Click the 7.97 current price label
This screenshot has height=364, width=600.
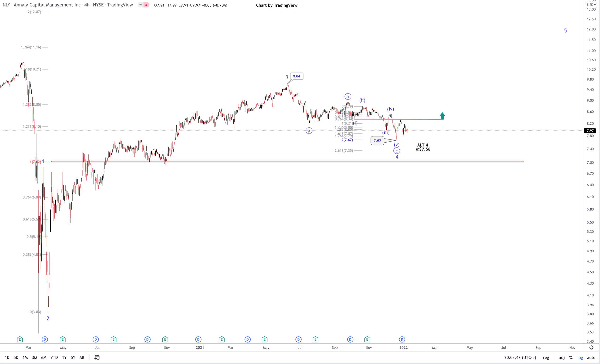pyautogui.click(x=590, y=131)
